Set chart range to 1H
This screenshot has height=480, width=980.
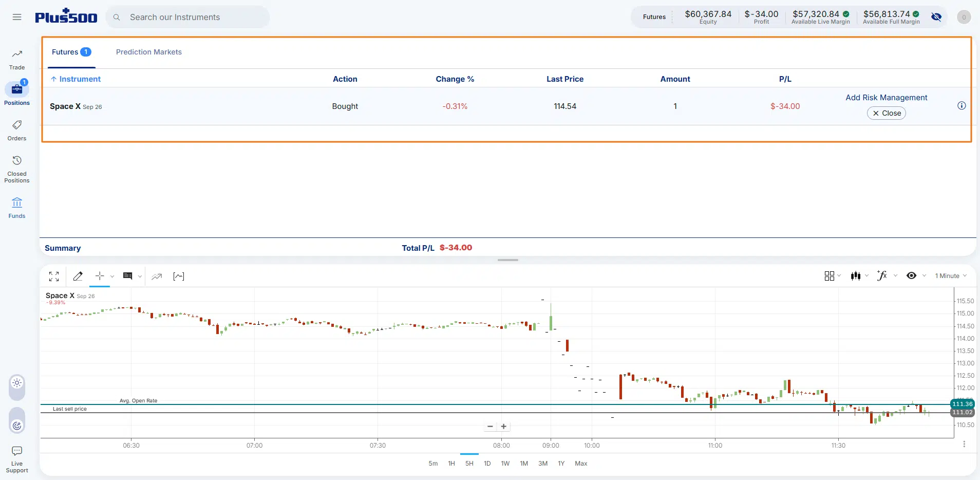tap(451, 464)
